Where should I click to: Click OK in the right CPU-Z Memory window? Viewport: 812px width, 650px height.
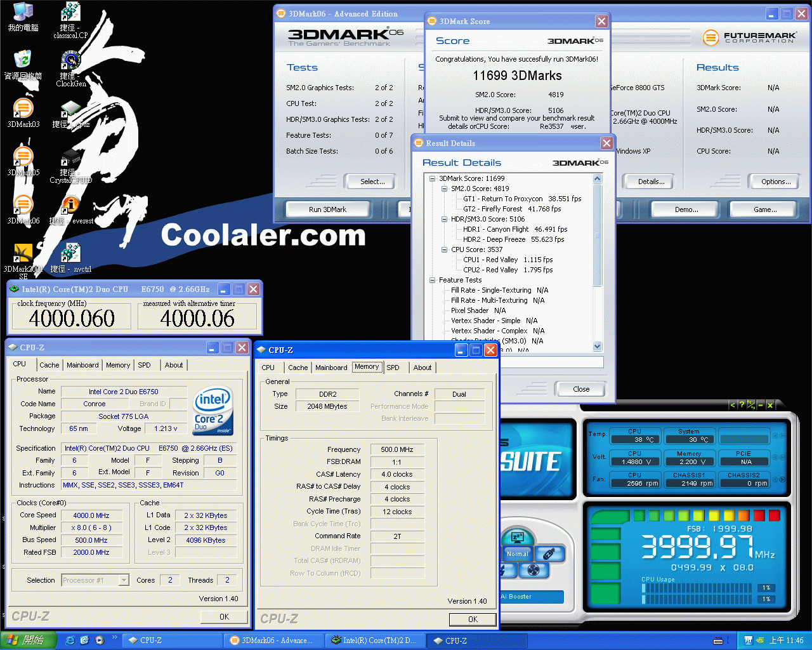pyautogui.click(x=473, y=619)
